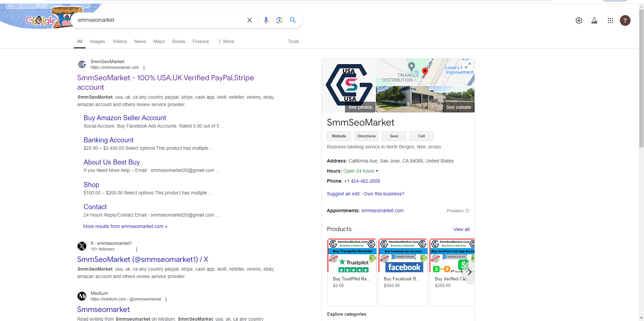Clear the search box with the X icon
Image resolution: width=644 pixels, height=321 pixels.
click(250, 20)
